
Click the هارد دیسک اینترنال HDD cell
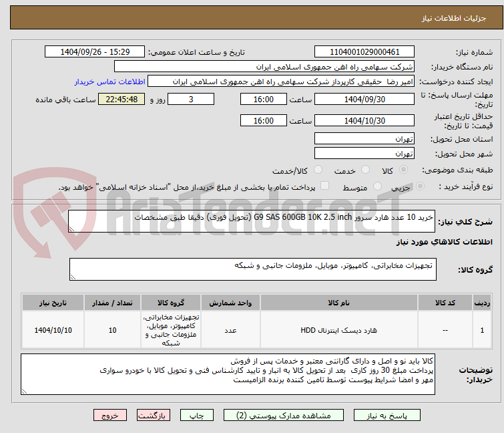point(339,330)
